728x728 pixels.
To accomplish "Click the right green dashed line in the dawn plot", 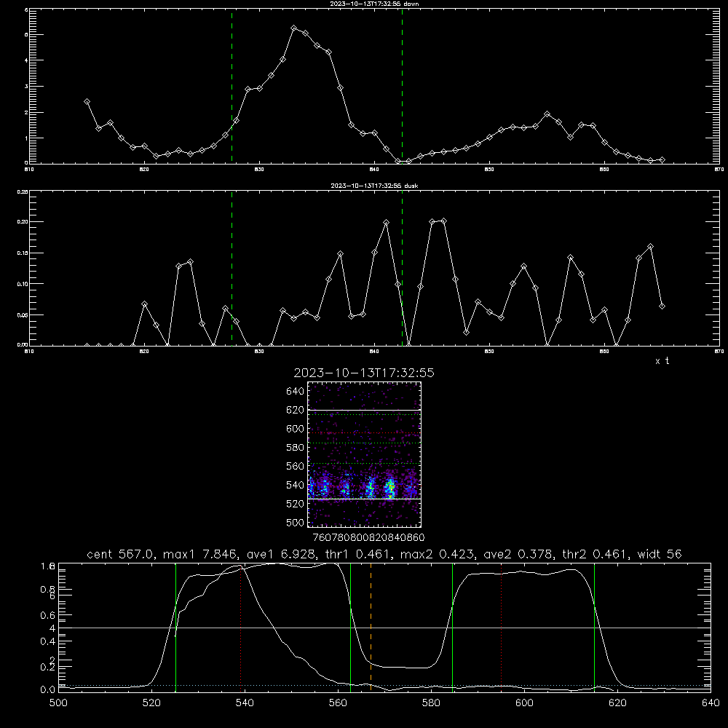I will point(402,86).
